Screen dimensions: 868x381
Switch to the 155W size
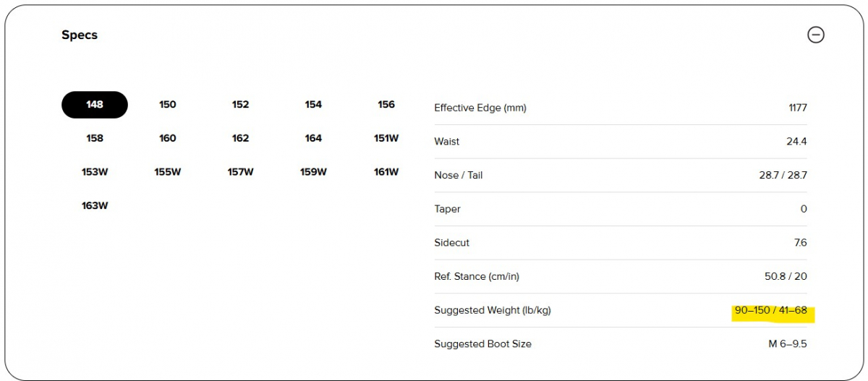tap(168, 172)
